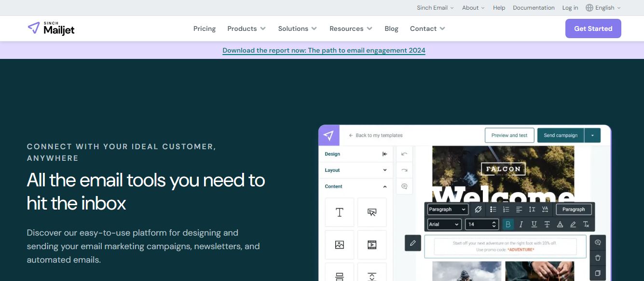This screenshot has height=281, width=644.
Task: Click the "All the email tools" headline
Action: pyautogui.click(x=146, y=192)
